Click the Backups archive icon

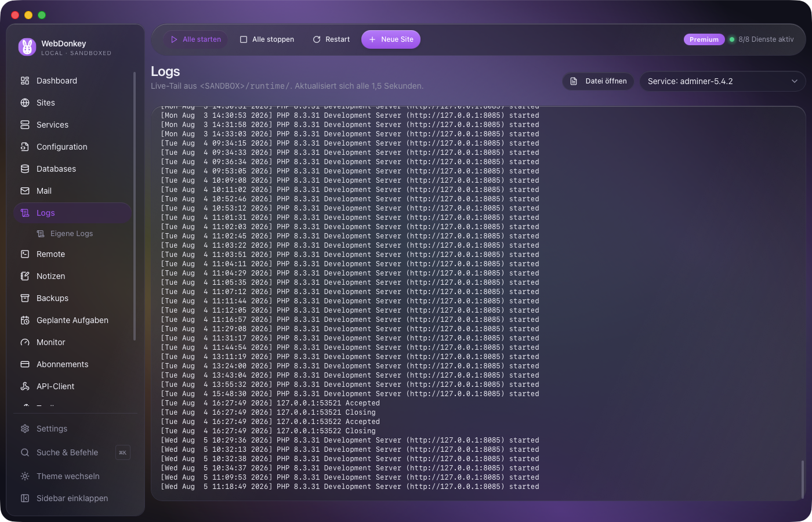click(25, 298)
